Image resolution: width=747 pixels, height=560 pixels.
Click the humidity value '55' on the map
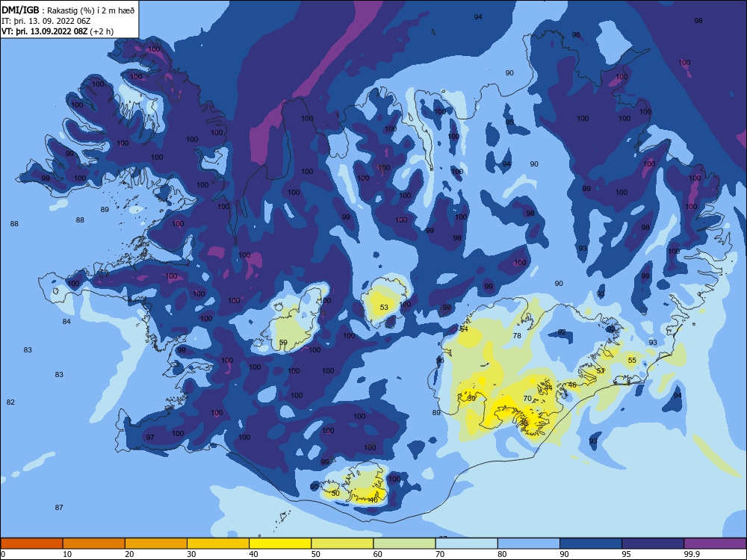[x=632, y=361]
